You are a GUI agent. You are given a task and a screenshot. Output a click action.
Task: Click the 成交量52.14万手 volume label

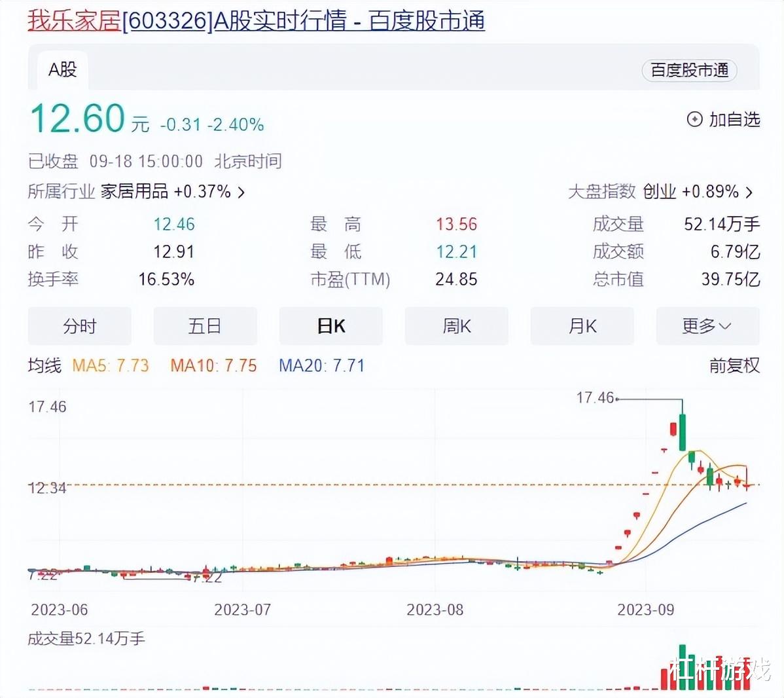point(86,639)
